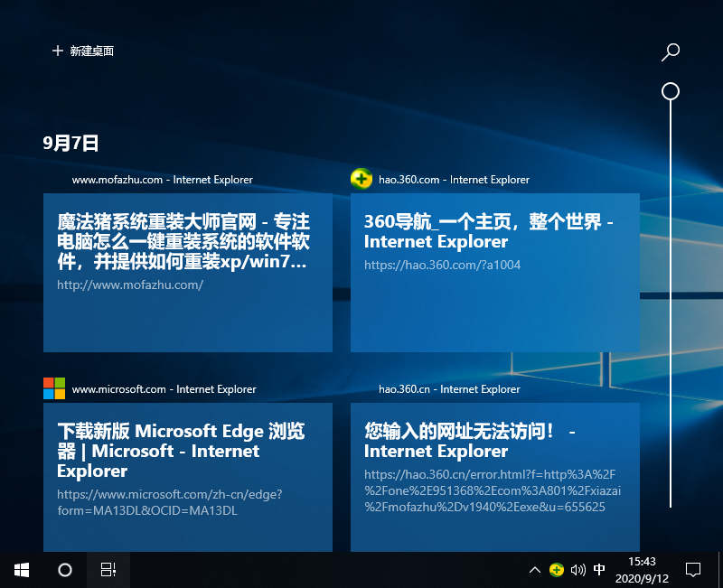This screenshot has width=723, height=588.
Task: Click the timeline scrollbar handle
Action: 670,91
